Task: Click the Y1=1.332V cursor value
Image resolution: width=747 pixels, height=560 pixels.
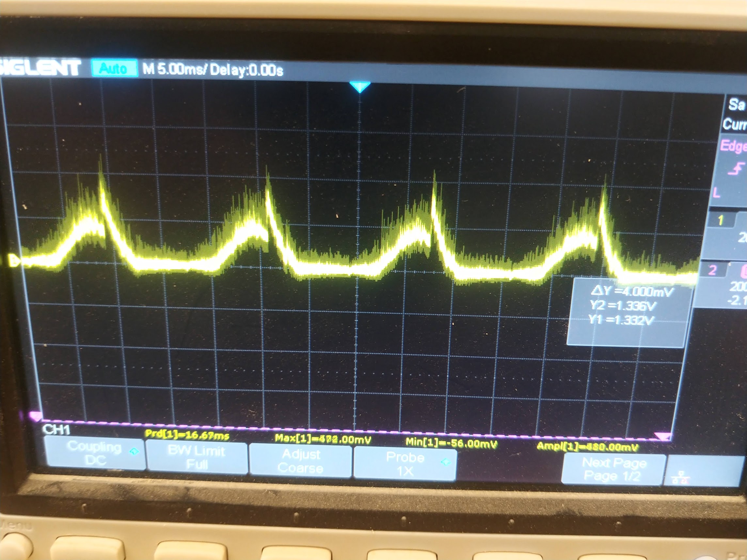Action: point(621,320)
